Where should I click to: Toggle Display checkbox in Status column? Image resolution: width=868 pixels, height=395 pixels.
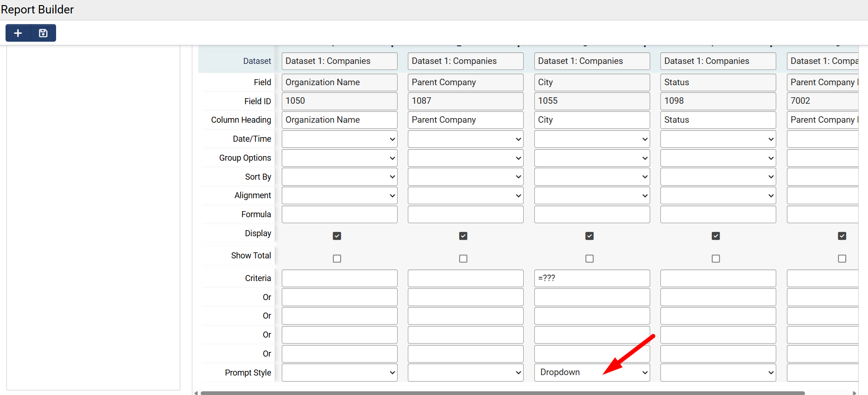click(716, 236)
